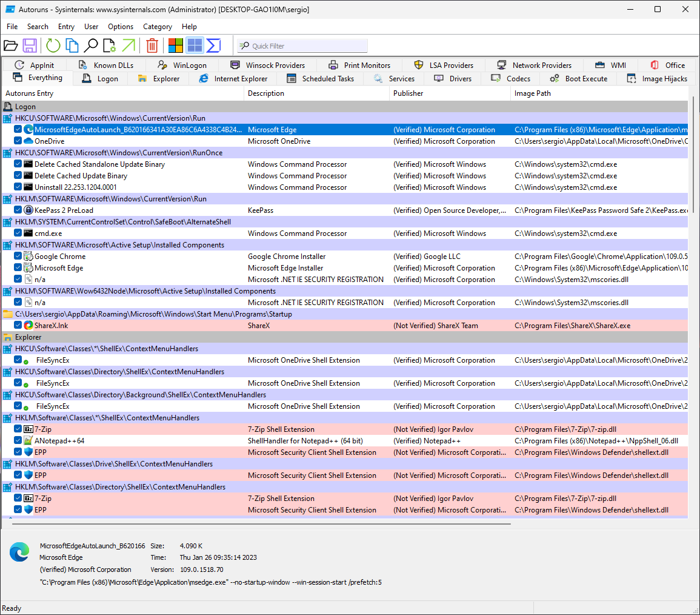Uncheck the OneDrive logon entry

[x=18, y=141]
